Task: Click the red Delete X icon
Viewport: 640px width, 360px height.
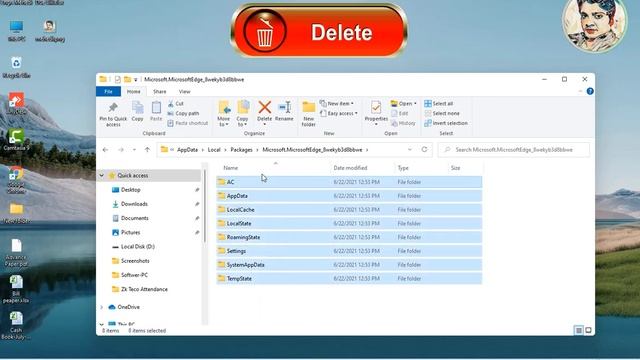Action: (x=264, y=107)
